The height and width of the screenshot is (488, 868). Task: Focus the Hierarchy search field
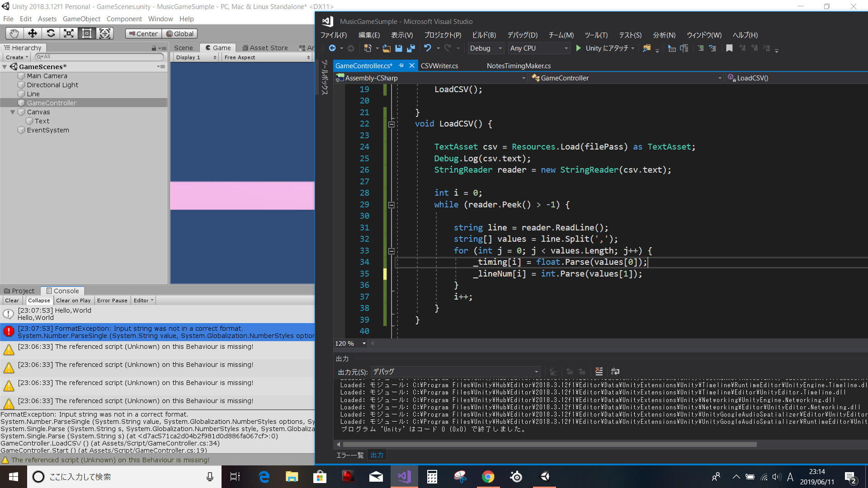click(99, 57)
